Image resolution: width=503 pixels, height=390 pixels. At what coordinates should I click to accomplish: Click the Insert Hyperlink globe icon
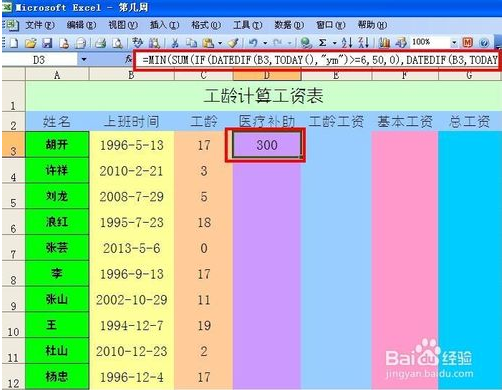(x=306, y=43)
